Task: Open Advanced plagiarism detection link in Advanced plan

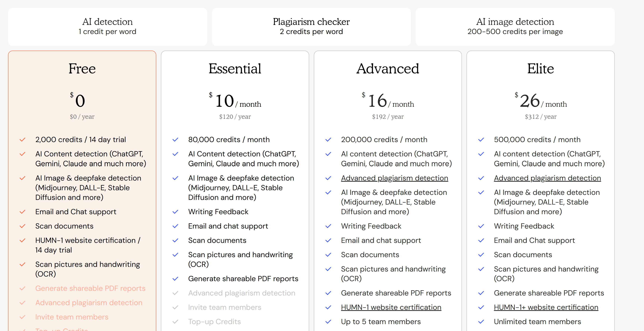Action: click(394, 178)
